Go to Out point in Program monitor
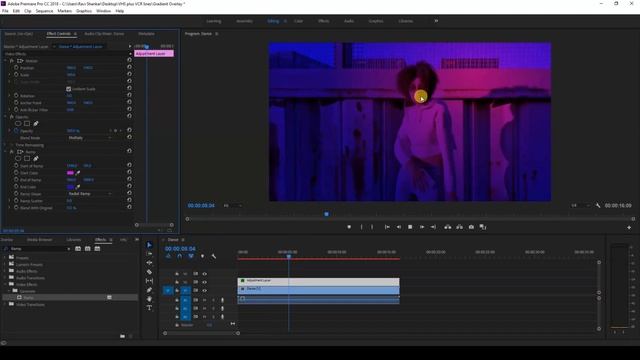This screenshot has height=360, width=640. click(x=433, y=227)
